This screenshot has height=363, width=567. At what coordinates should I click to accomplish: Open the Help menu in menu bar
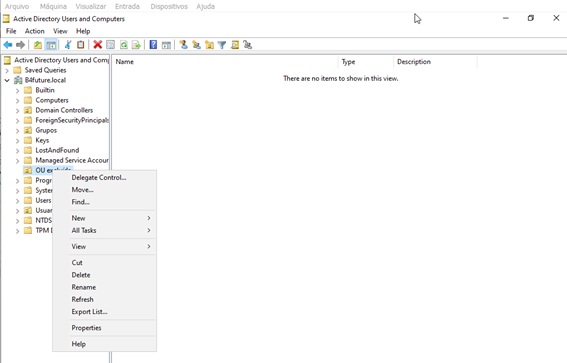[83, 31]
